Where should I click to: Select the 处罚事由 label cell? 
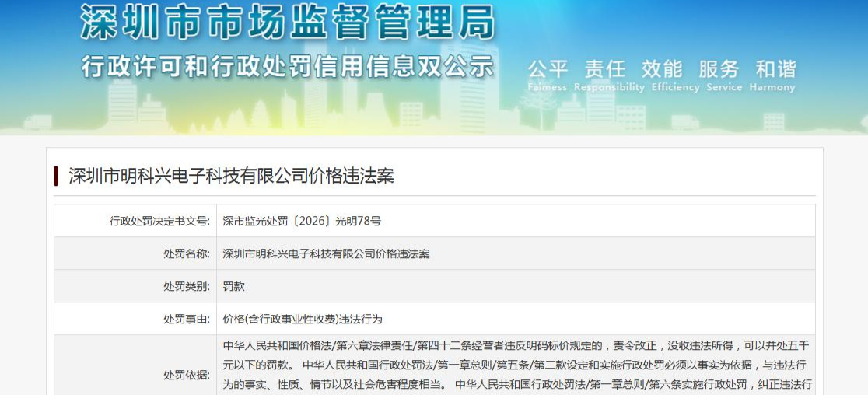pos(135,320)
